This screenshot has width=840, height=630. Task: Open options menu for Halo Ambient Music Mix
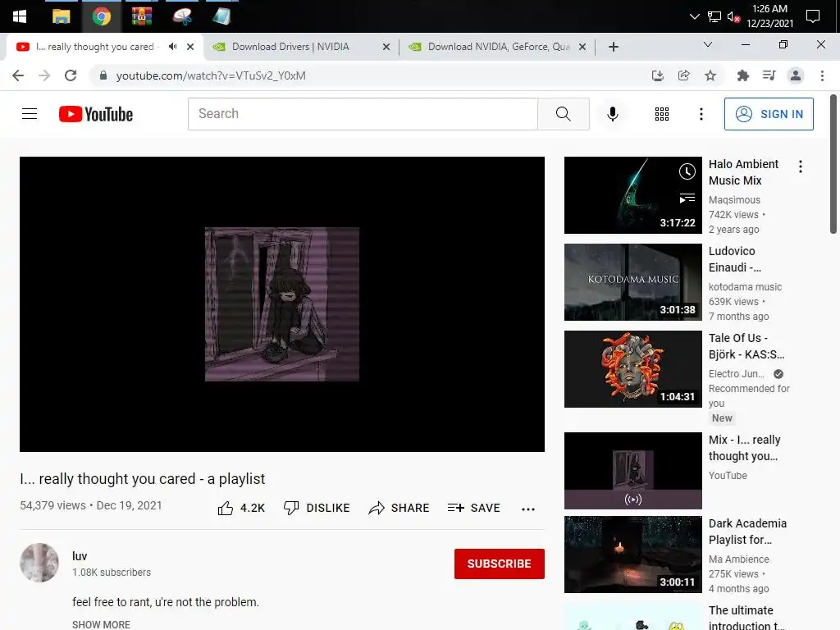tap(800, 167)
